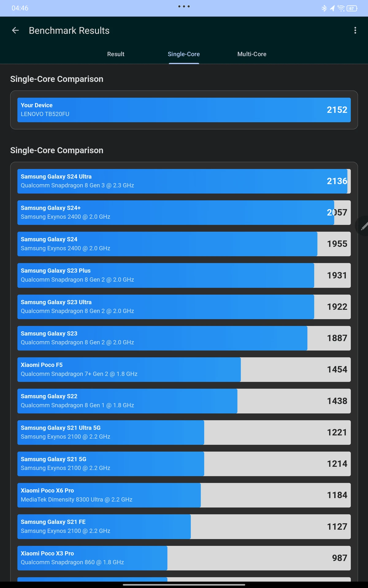Tap the floating pencil edit icon

point(363,226)
